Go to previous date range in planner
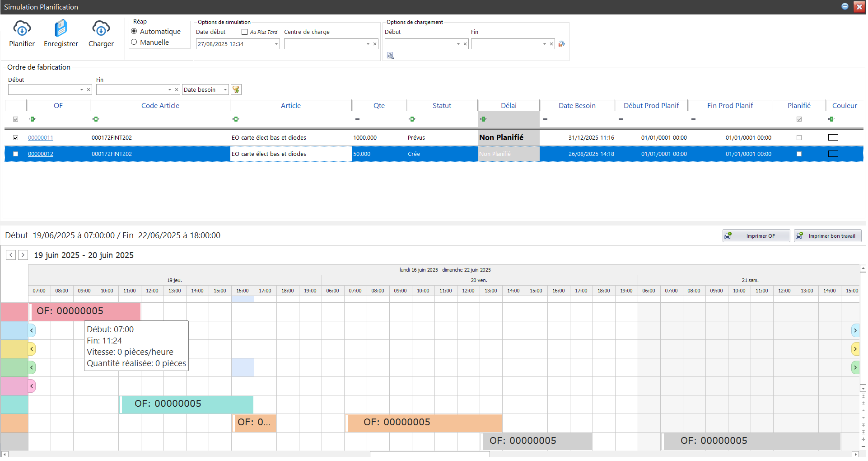868x461 pixels. coord(11,255)
